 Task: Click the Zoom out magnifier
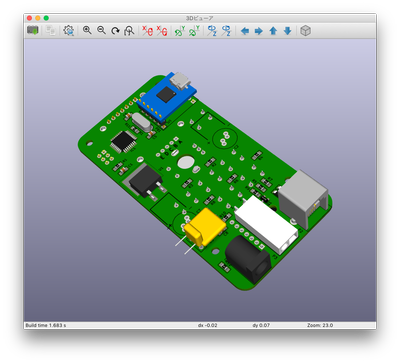pos(101,30)
